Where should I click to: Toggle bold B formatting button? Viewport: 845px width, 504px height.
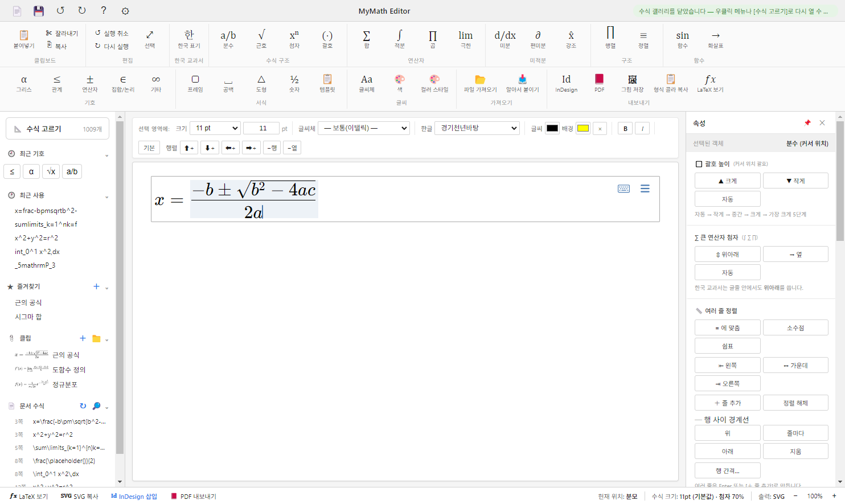pos(625,129)
